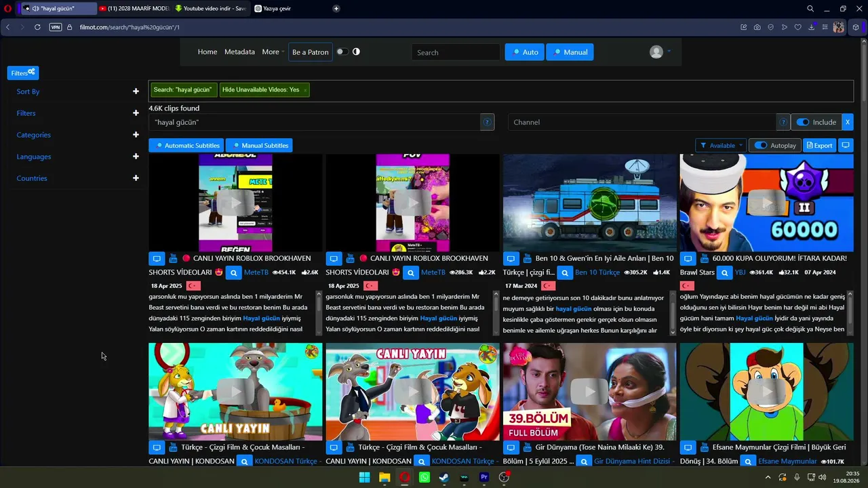The image size is (868, 488).
Task: Open File Explorer from the taskbar
Action: (x=384, y=477)
